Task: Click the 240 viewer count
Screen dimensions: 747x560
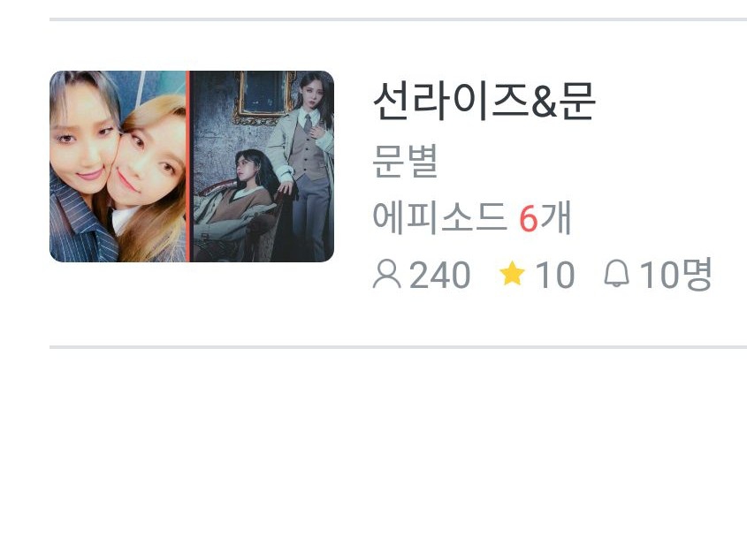Action: 439,275
